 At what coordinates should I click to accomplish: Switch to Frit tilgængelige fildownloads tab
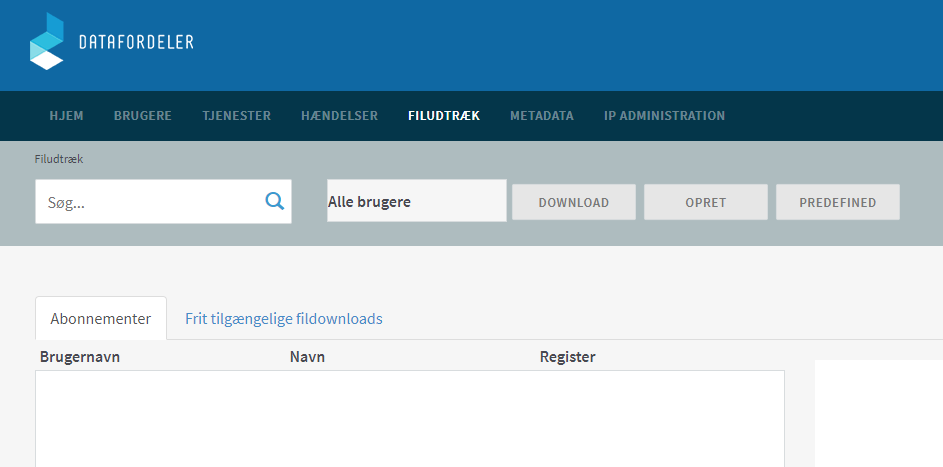[x=283, y=319]
